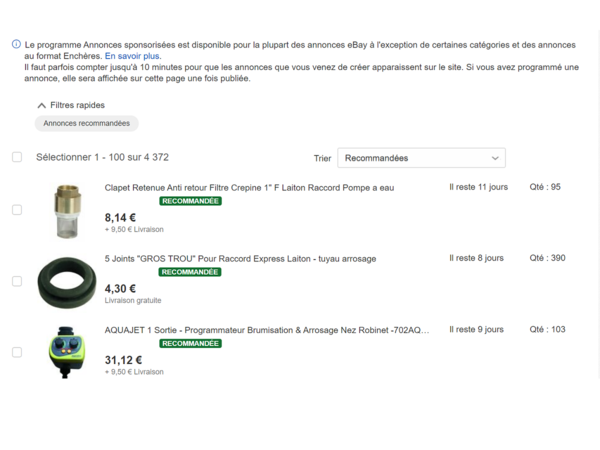Click the Filtres rapides heading text

pos(77,105)
